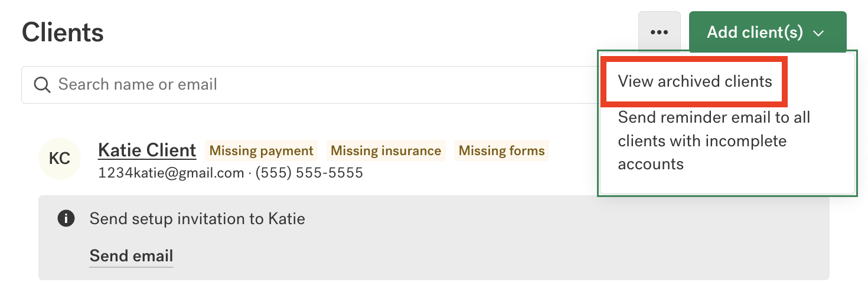This screenshot has height=302, width=868.
Task: Click the Missing insurance tag
Action: coord(386,151)
